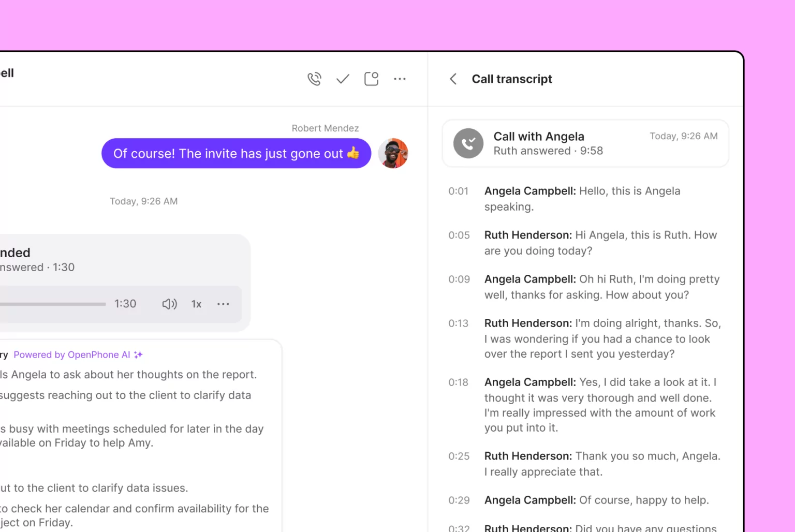Expand the Call with Angela transcript header card
This screenshot has width=795, height=532.
tap(585, 143)
